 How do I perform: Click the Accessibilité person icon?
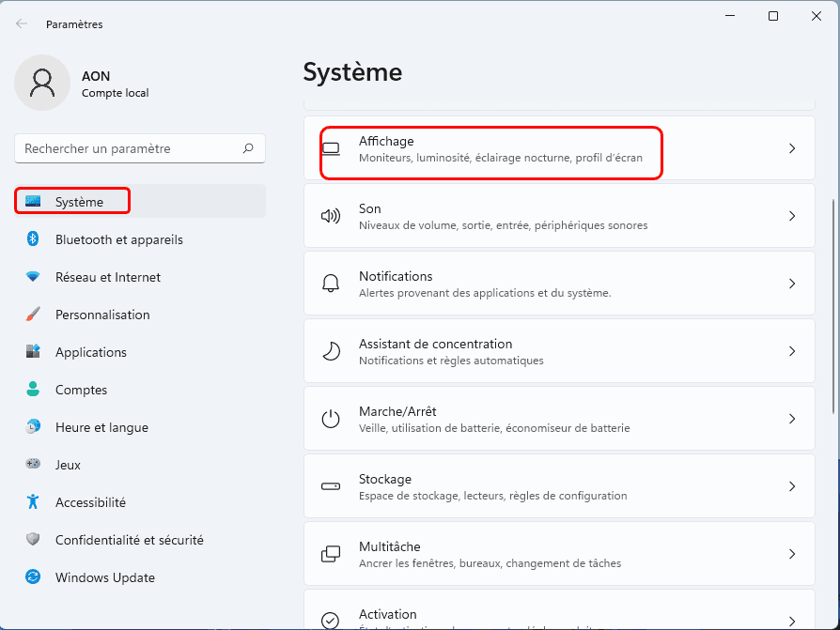(33, 502)
